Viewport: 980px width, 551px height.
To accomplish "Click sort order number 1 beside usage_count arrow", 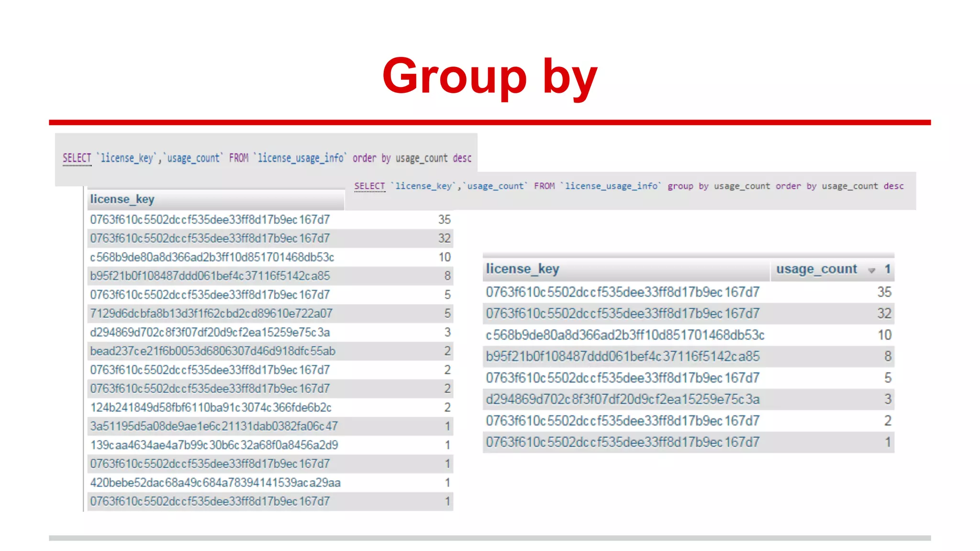I will coord(887,269).
